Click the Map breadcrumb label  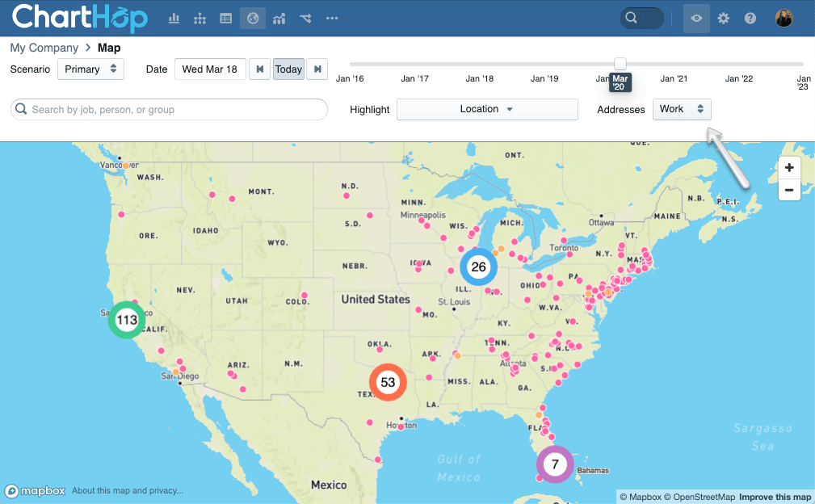coord(108,48)
